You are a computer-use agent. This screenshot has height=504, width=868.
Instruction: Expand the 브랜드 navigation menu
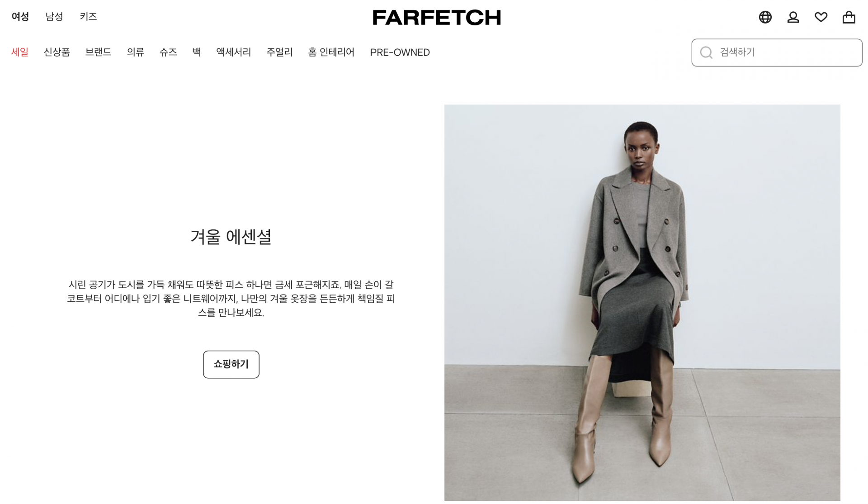98,52
